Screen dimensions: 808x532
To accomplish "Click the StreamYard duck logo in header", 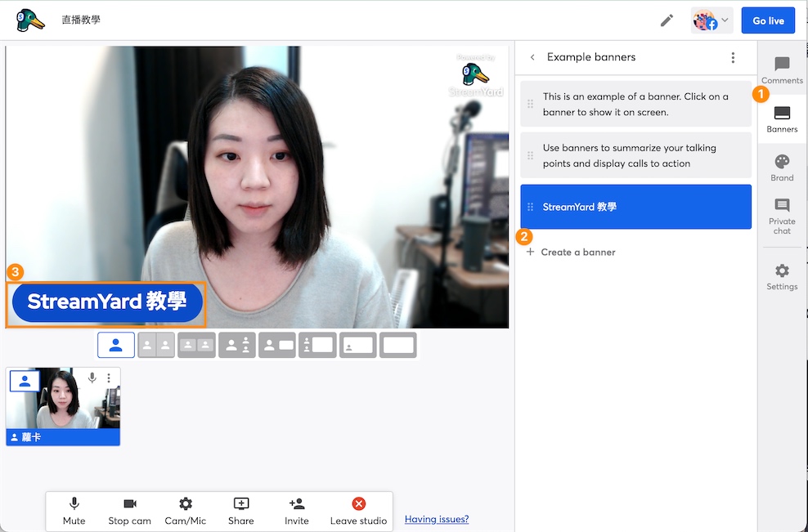I will click(30, 20).
